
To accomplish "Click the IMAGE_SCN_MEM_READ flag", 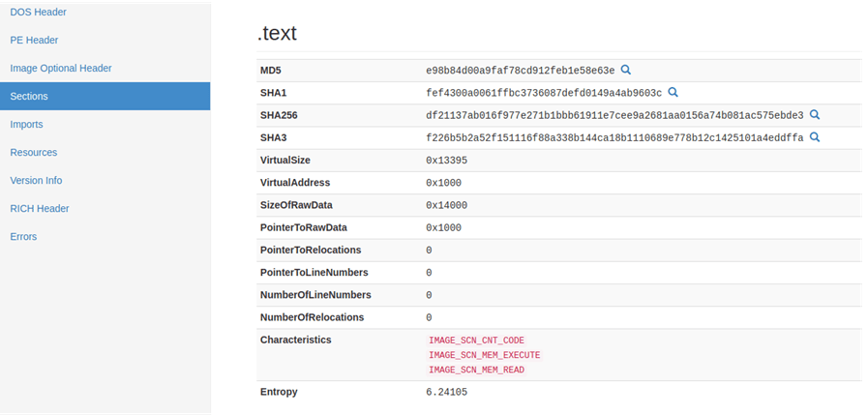I will tap(476, 370).
